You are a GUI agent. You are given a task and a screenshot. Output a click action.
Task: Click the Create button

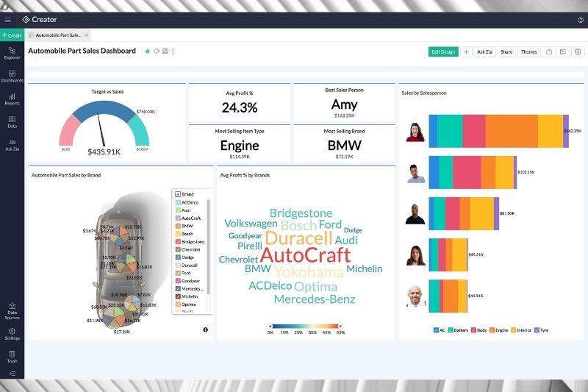[12, 35]
